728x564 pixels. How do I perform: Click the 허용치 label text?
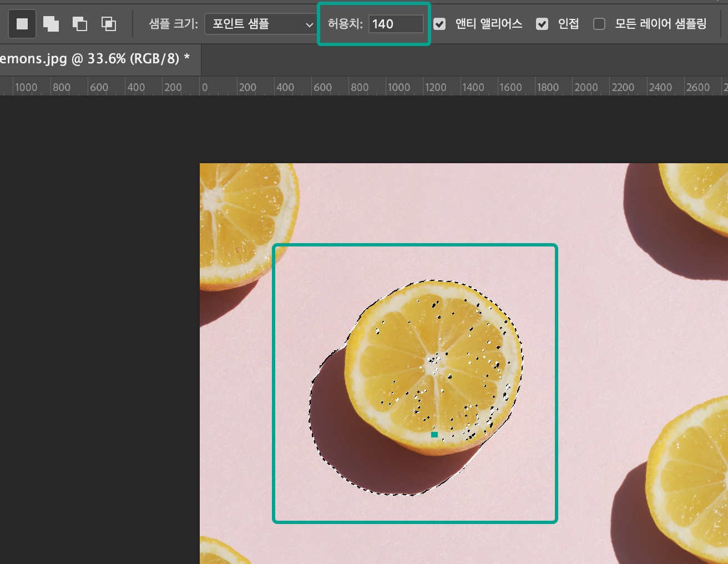pyautogui.click(x=345, y=24)
